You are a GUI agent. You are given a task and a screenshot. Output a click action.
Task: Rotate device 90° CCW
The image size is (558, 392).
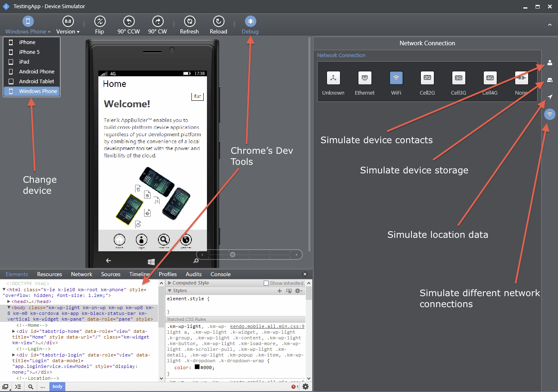[x=129, y=25]
